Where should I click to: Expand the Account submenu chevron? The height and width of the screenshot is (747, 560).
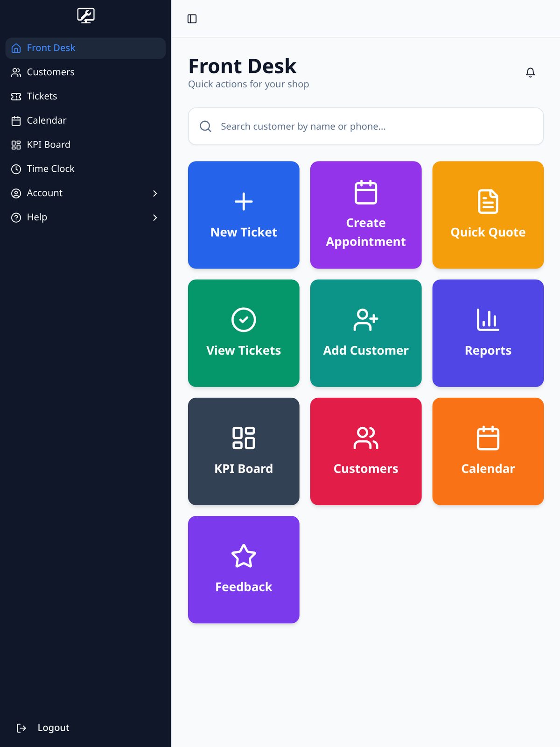click(155, 193)
